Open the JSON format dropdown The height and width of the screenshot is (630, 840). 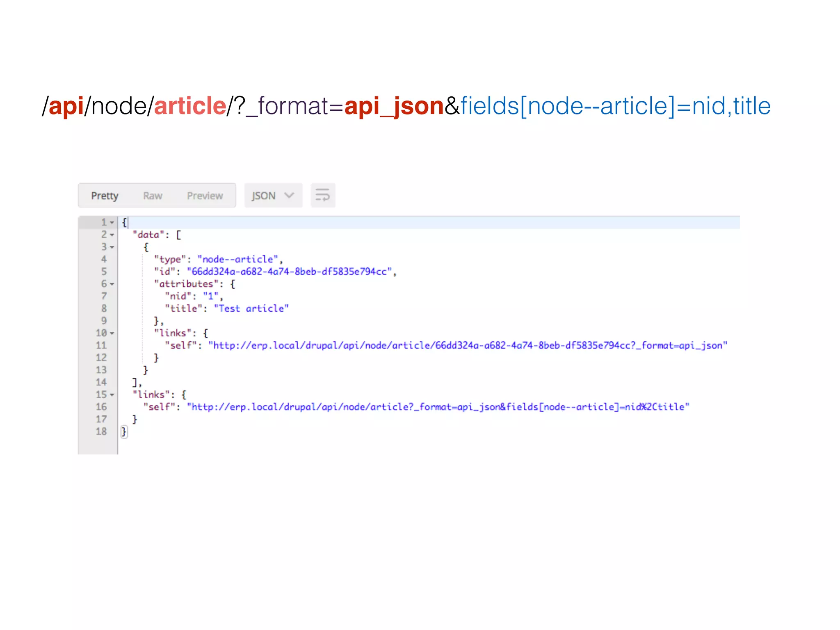coord(273,196)
